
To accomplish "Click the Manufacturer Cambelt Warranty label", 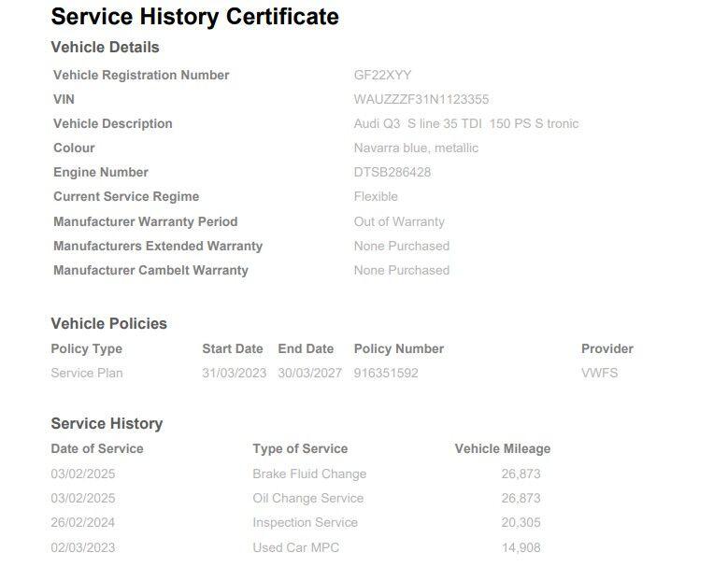I will click(150, 270).
